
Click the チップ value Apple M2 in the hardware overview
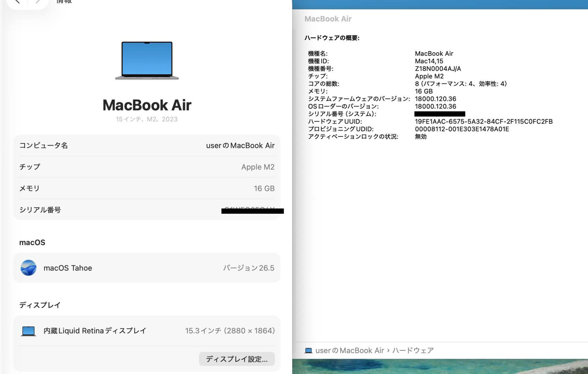(x=429, y=76)
